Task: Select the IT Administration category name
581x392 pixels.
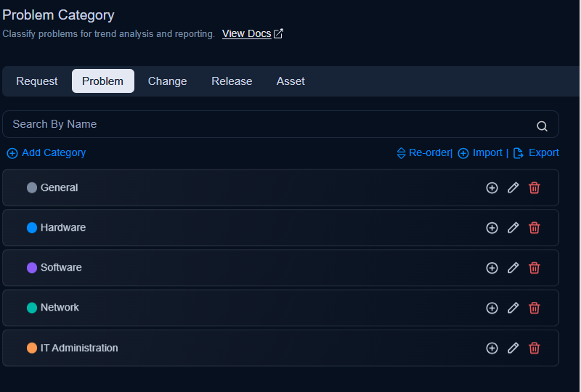Action: click(x=79, y=348)
